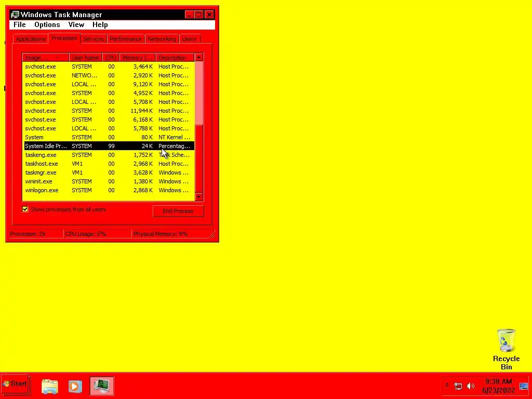Switch to the Performance tab

(126, 39)
